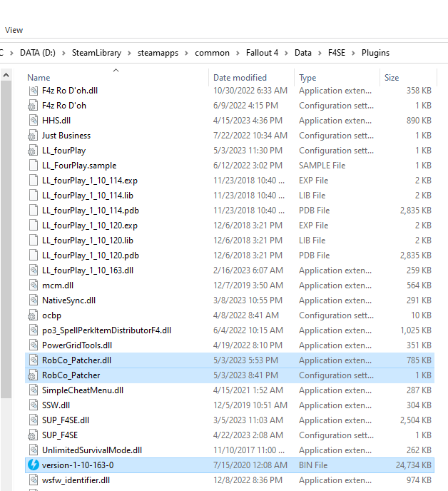448x491 pixels.
Task: Click the navigation pane scroll up arrow
Action: [x=6, y=75]
